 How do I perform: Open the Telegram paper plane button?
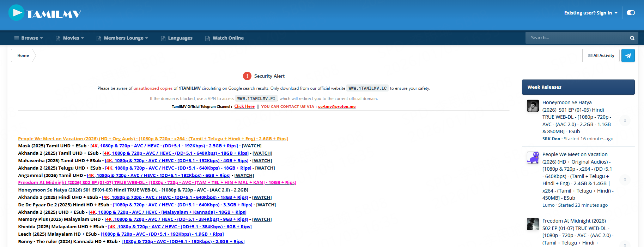tap(628, 55)
